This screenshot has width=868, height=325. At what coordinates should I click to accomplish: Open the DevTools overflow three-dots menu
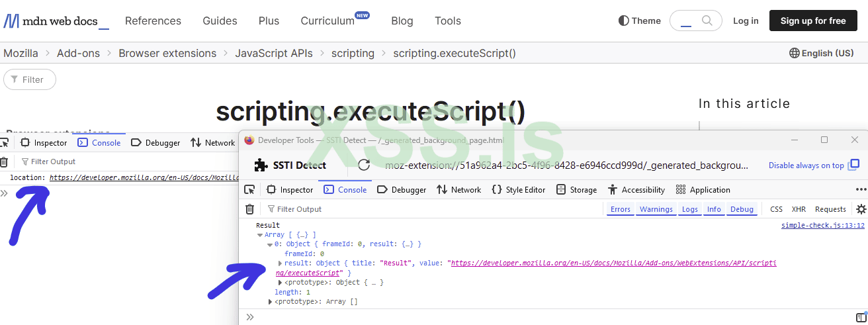pos(861,190)
